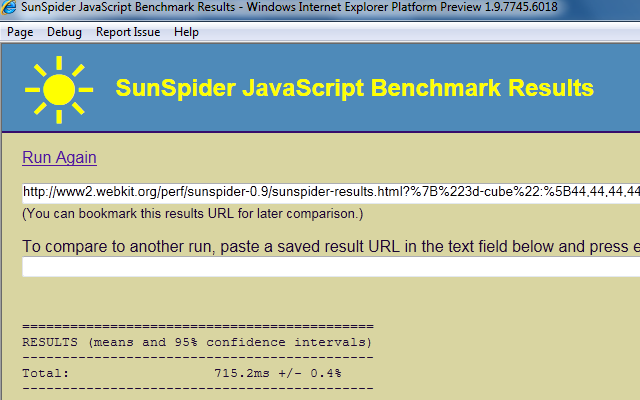Focus the empty comparison URL field
Viewport: 640px width, 400px height.
click(x=331, y=267)
